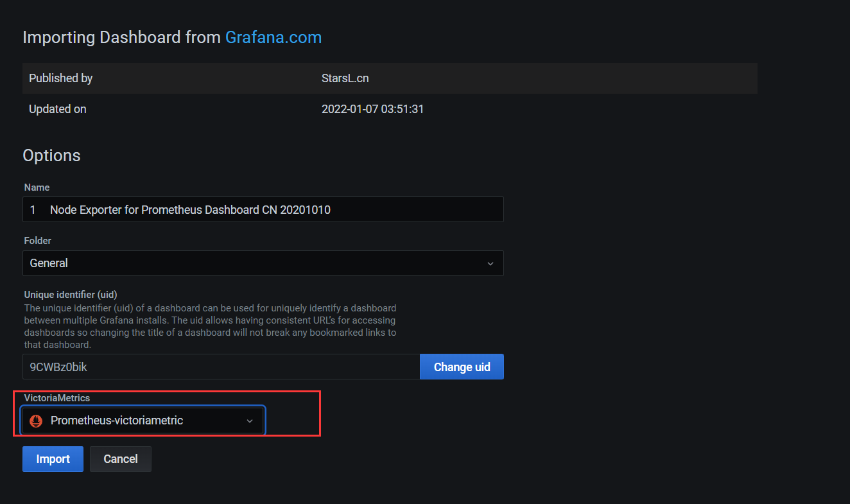Click the Published by label
850x504 pixels.
(x=61, y=78)
